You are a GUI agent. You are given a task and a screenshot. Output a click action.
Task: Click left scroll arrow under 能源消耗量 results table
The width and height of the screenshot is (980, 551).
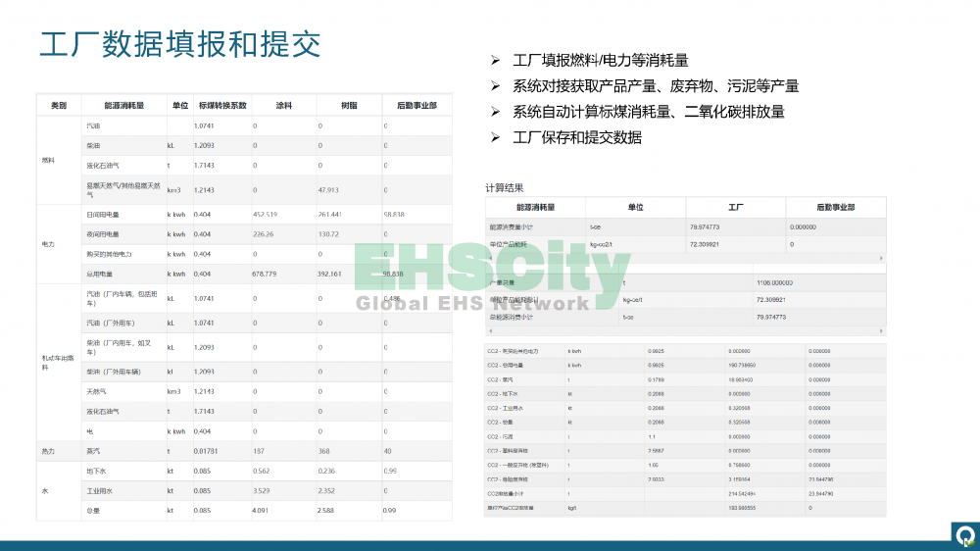coord(489,259)
